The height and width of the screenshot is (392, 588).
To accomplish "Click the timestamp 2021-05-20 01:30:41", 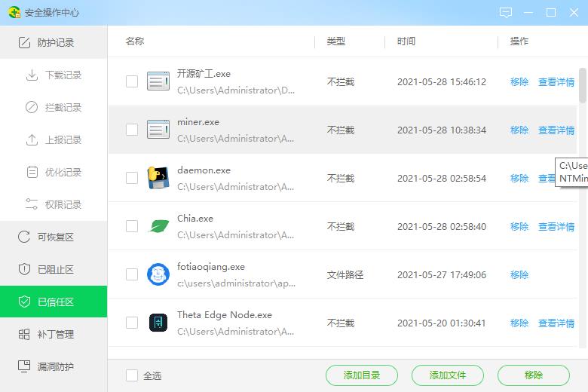I will (x=441, y=323).
